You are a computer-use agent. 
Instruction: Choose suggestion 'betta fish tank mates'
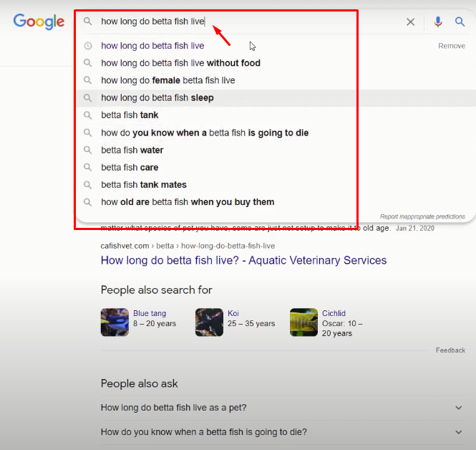pos(144,185)
